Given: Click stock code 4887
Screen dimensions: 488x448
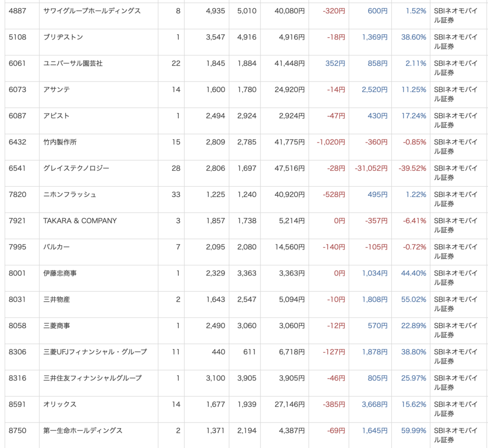Looking at the screenshot, I should click(18, 11).
